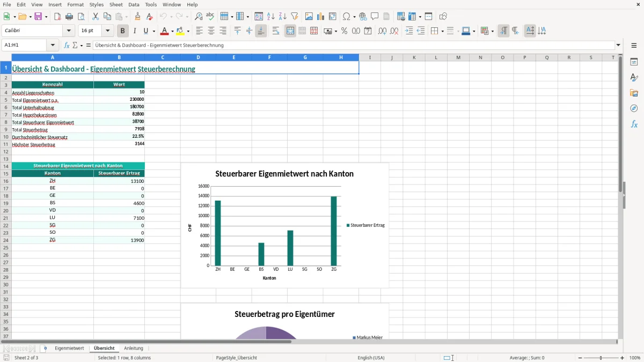Screen dimensions: 644x362
Task: Click the Cut scissors icon
Action: point(96,17)
